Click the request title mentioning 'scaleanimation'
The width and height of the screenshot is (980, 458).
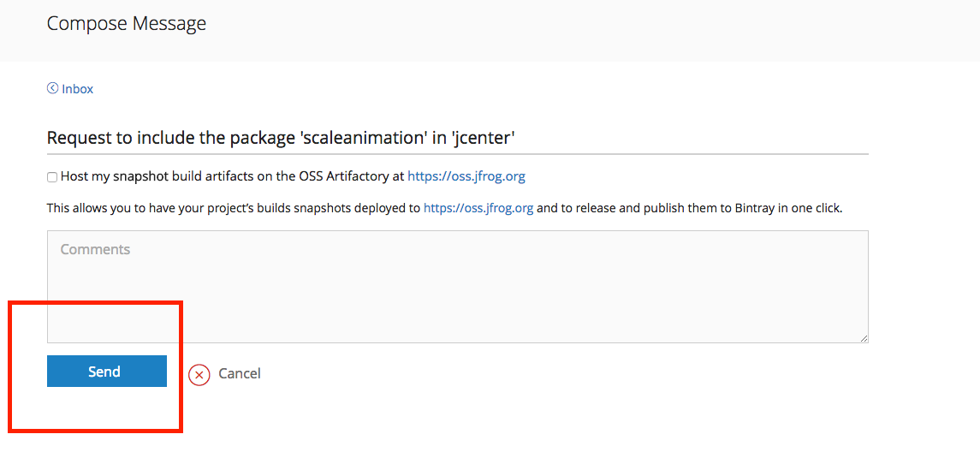281,138
